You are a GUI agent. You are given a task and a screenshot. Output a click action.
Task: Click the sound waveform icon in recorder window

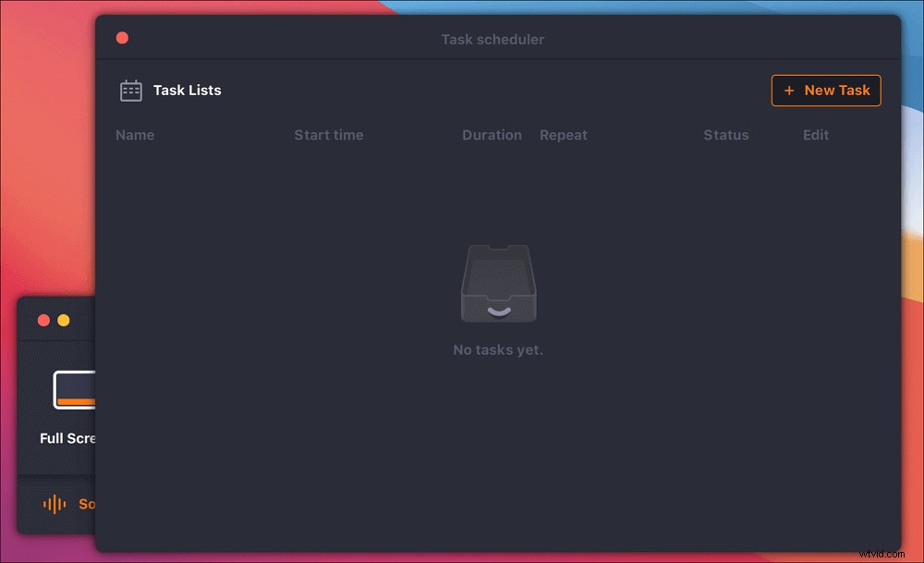coord(55,504)
